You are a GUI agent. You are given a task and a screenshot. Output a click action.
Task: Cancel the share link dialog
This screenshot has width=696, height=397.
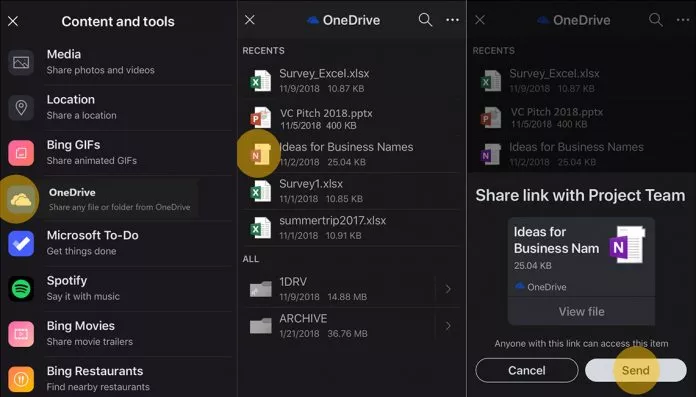[527, 370]
